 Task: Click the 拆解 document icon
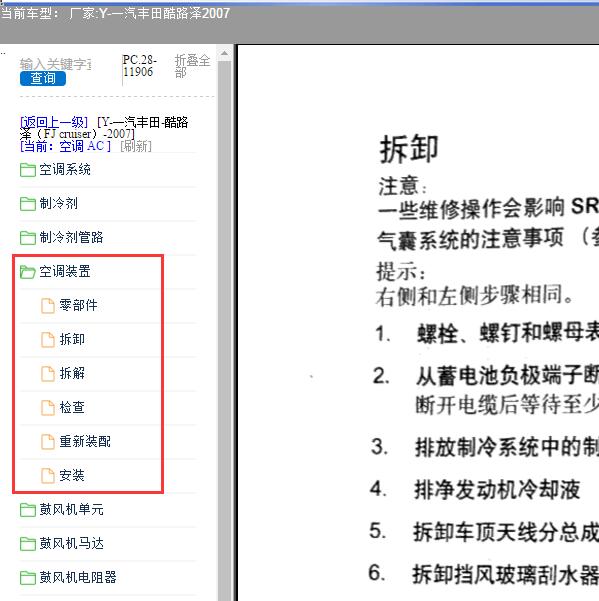pos(48,374)
